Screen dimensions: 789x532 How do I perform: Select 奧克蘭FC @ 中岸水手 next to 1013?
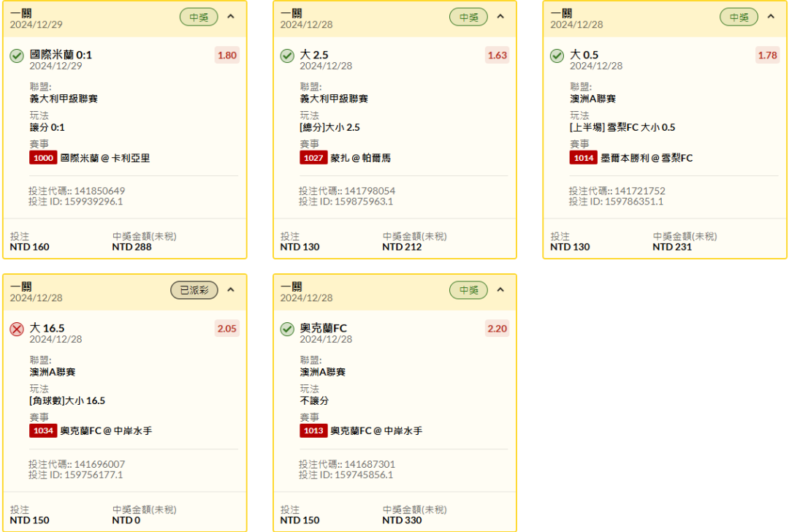(x=376, y=431)
